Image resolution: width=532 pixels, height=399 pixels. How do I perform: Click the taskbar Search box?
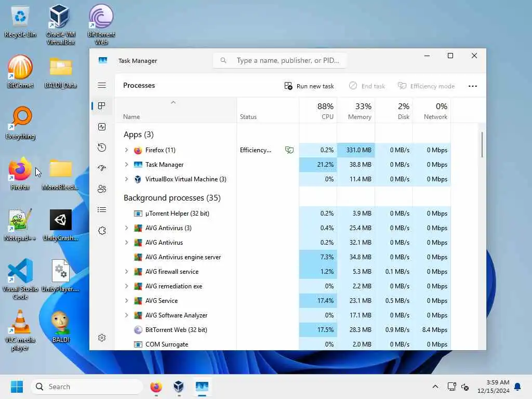(x=87, y=387)
